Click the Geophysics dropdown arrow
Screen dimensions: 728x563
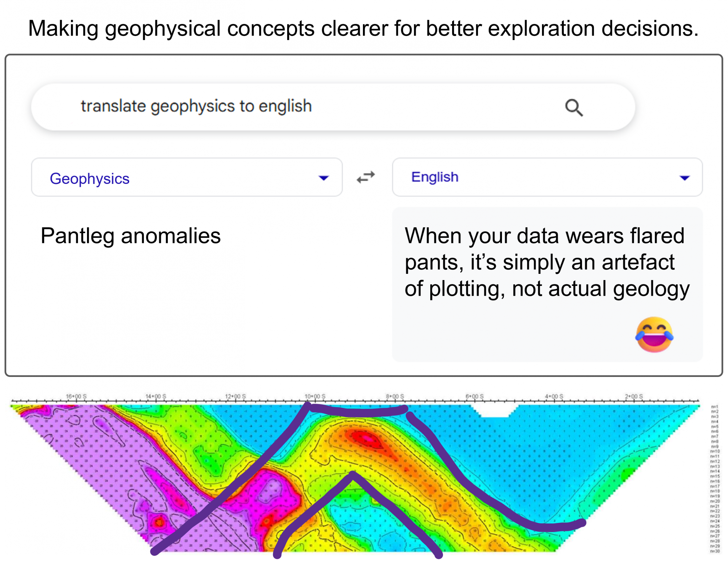tap(323, 178)
